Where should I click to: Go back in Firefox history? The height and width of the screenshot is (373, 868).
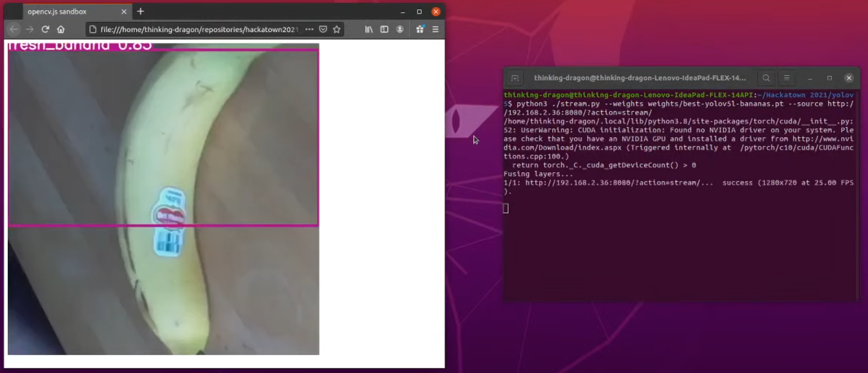pyautogui.click(x=14, y=29)
